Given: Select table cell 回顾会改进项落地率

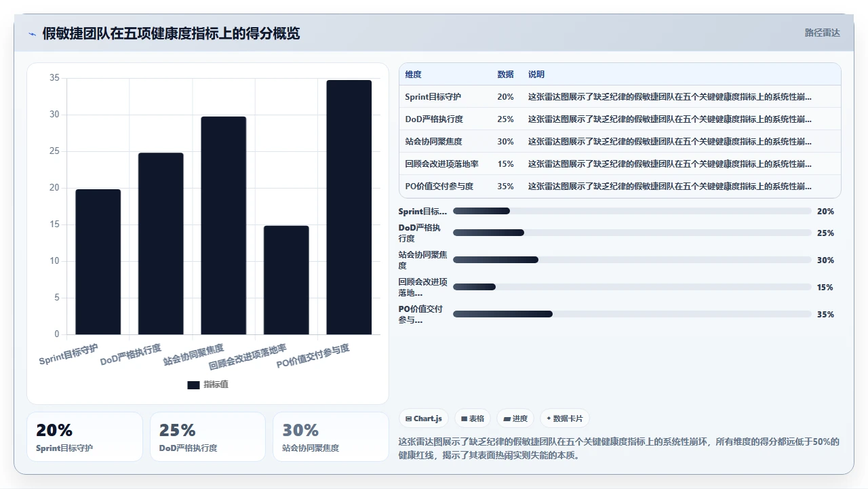Looking at the screenshot, I should [441, 164].
